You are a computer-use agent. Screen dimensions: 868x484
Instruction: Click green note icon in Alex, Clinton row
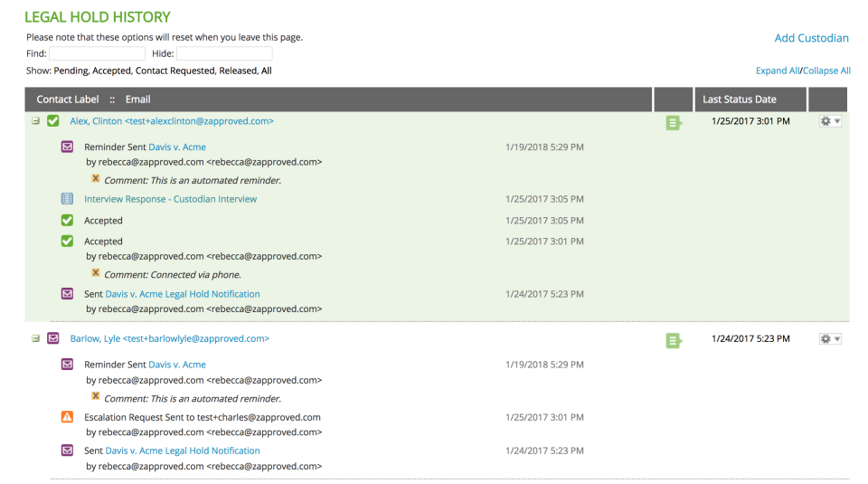coord(674,123)
